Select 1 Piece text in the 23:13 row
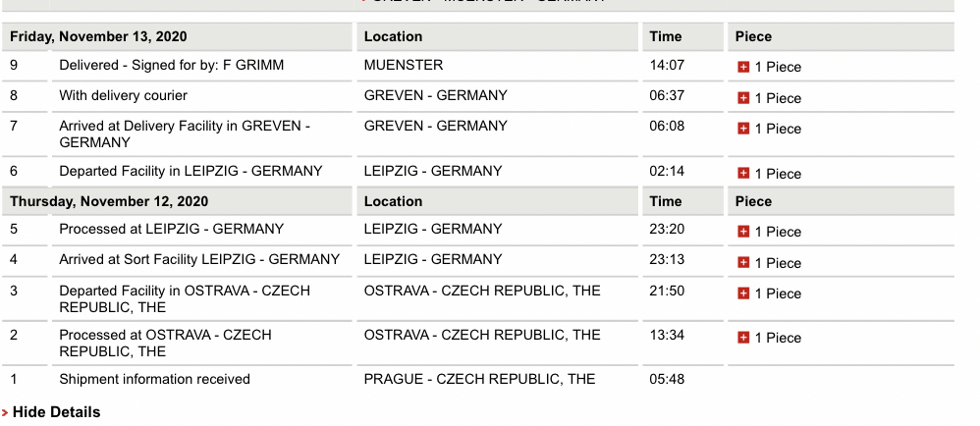980x426 pixels. pyautogui.click(x=778, y=263)
